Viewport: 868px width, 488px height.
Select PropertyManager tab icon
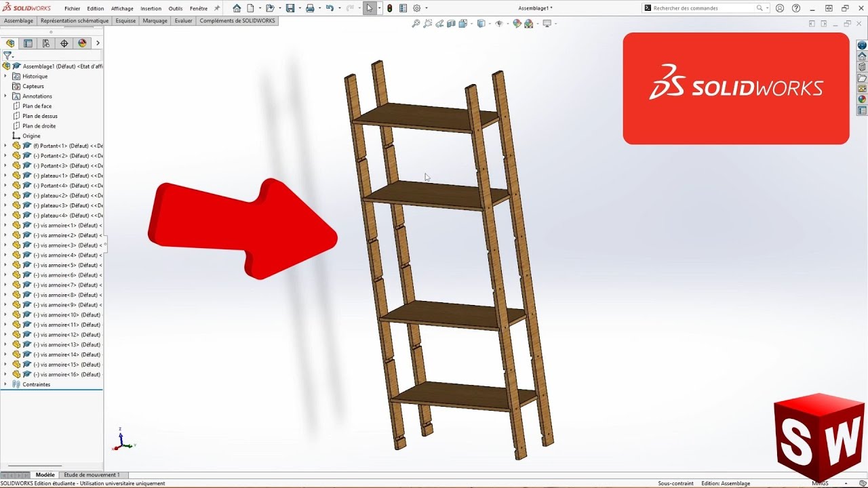pyautogui.click(x=28, y=43)
